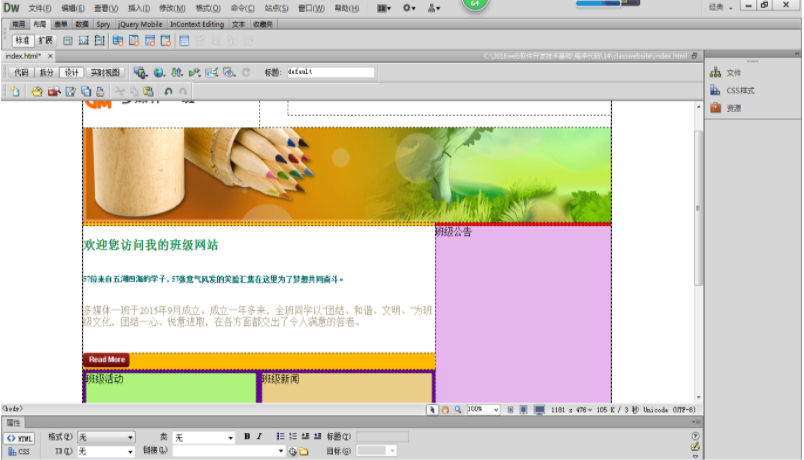Click the Bold B formatting icon
Image resolution: width=804 pixels, height=460 pixels.
246,437
